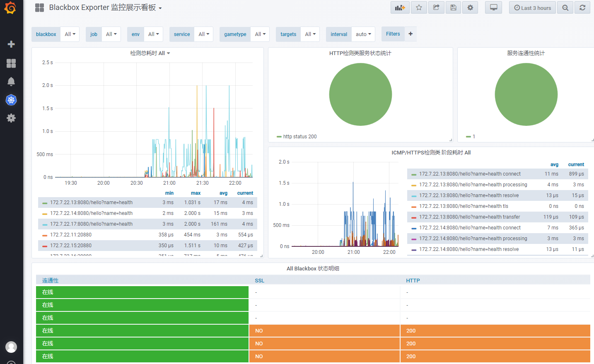Toggle legend entry 1 in 服务连通性统计
The image size is (594, 364).
(x=474, y=137)
